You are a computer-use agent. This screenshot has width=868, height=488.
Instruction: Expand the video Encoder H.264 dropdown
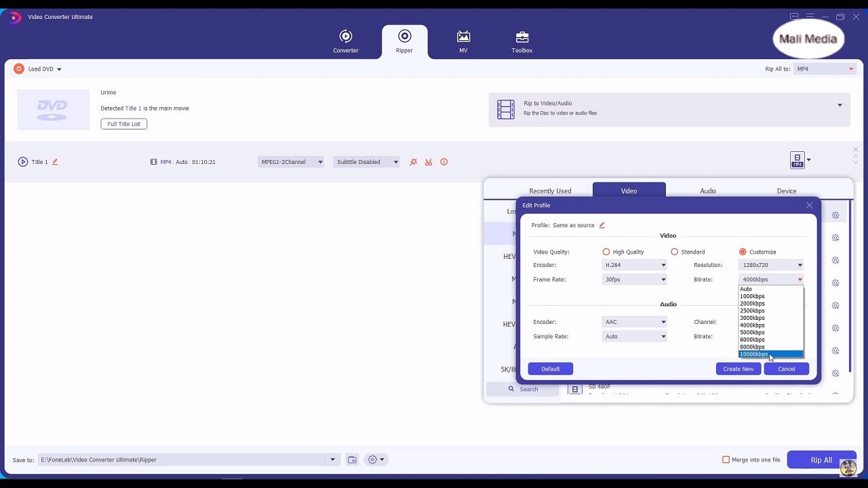click(x=634, y=265)
